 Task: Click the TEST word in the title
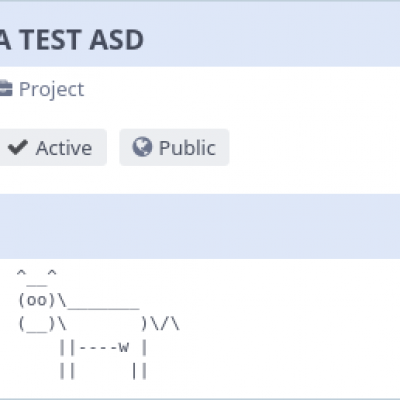point(51,40)
